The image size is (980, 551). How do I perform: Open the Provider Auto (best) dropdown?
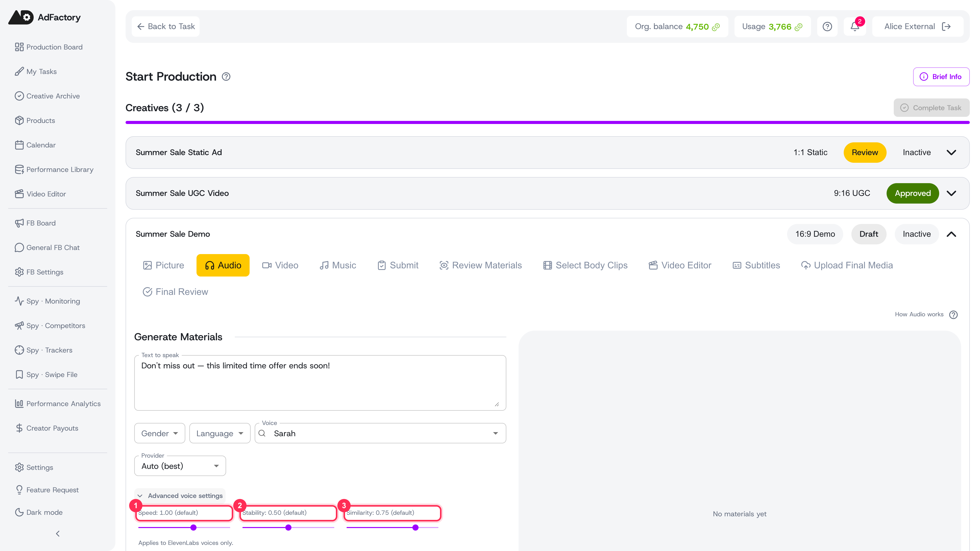tap(180, 466)
